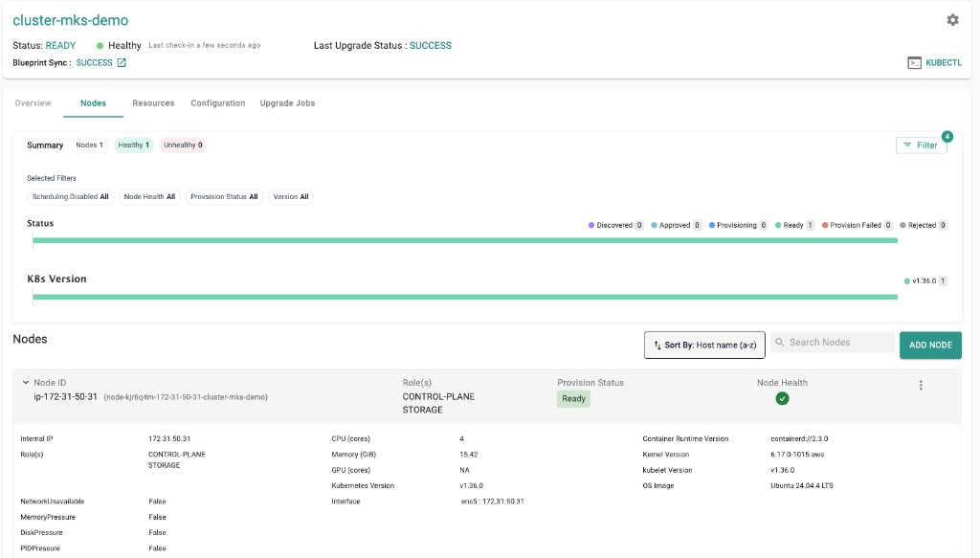
Task: Open the Resources tab
Action: click(153, 103)
